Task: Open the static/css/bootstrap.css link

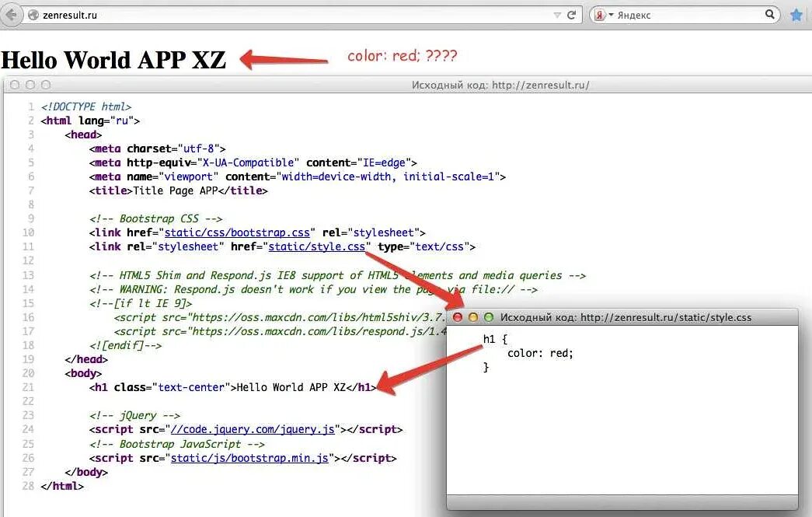Action: coord(237,232)
